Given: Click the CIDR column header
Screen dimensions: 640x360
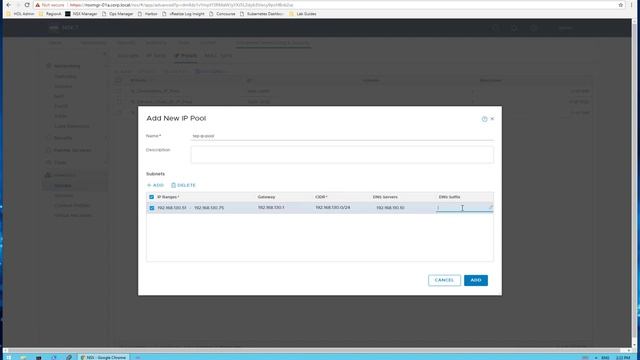Looking at the screenshot, I should (x=321, y=197).
